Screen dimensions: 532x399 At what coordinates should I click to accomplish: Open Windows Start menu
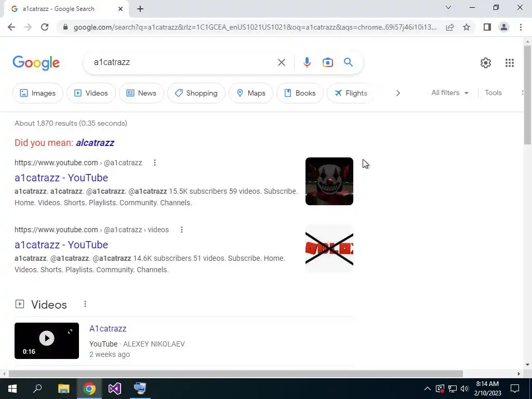(12, 388)
